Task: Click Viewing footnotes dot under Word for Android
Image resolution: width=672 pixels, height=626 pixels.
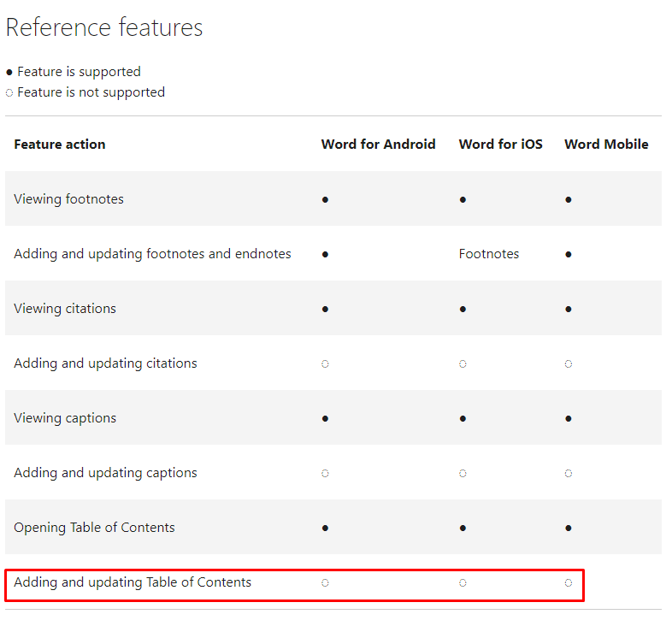Action: [x=325, y=200]
